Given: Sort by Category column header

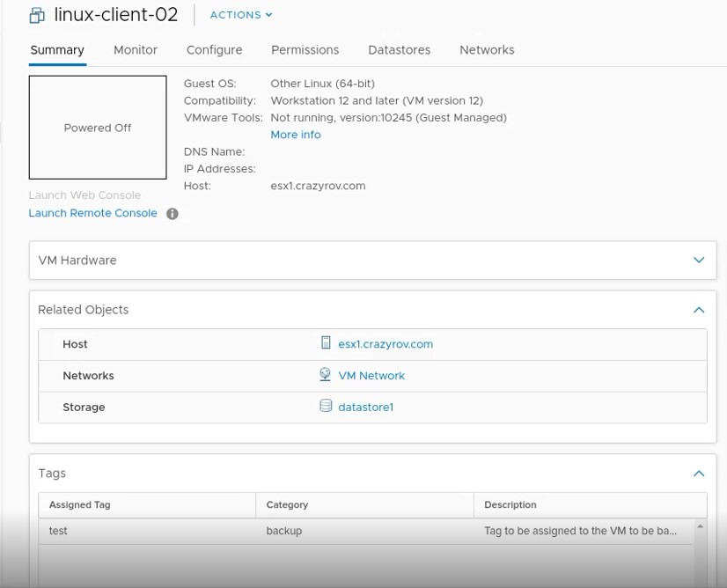Looking at the screenshot, I should [x=365, y=505].
